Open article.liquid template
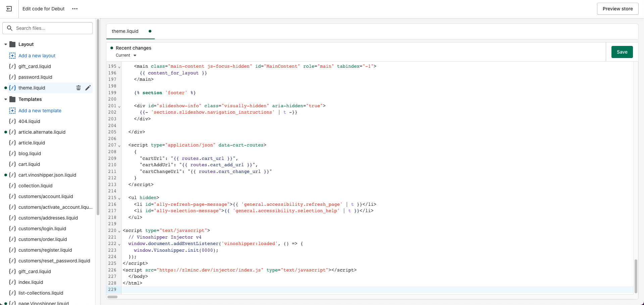Image resolution: width=644 pixels, height=305 pixels. (x=32, y=143)
